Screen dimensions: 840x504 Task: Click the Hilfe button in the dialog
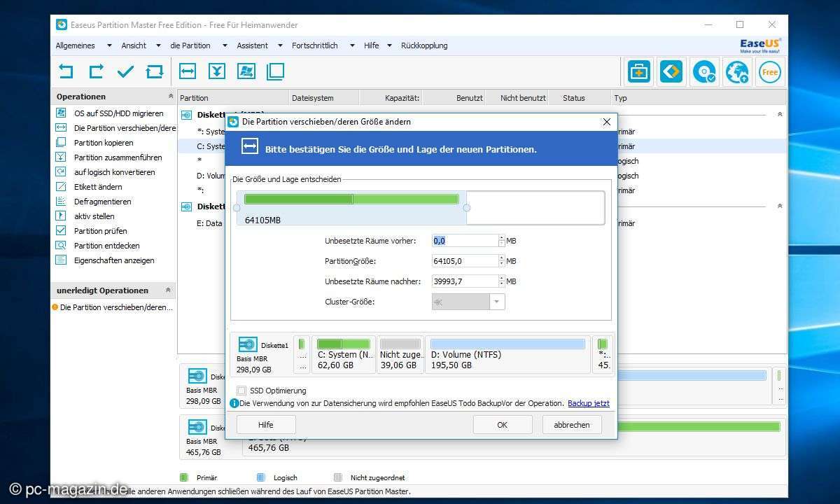coord(266,425)
